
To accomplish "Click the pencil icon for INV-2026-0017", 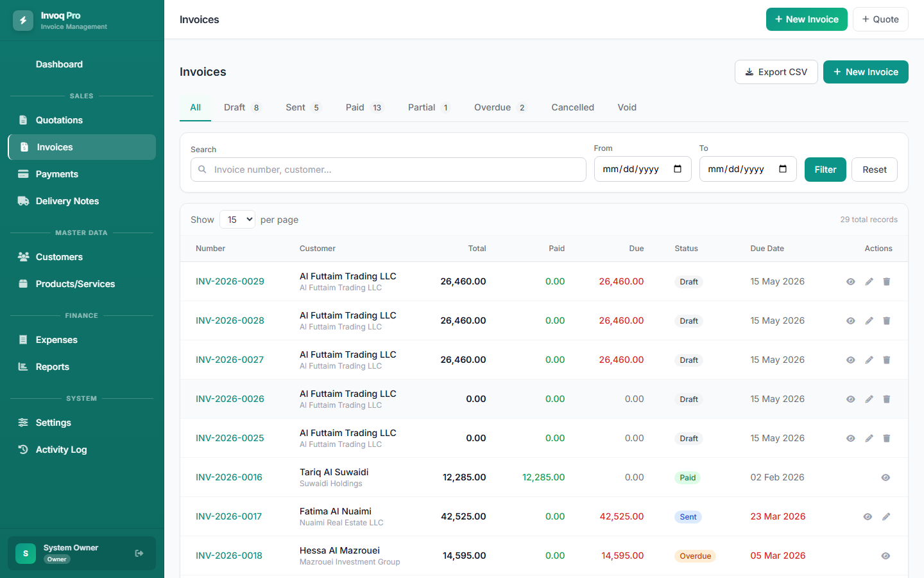I will click(x=886, y=517).
